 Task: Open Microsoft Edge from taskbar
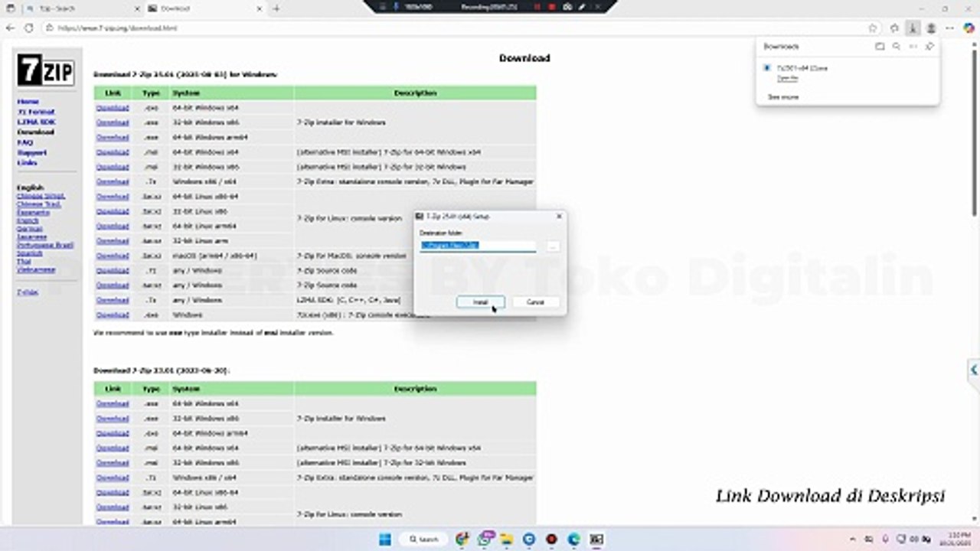pyautogui.click(x=573, y=539)
